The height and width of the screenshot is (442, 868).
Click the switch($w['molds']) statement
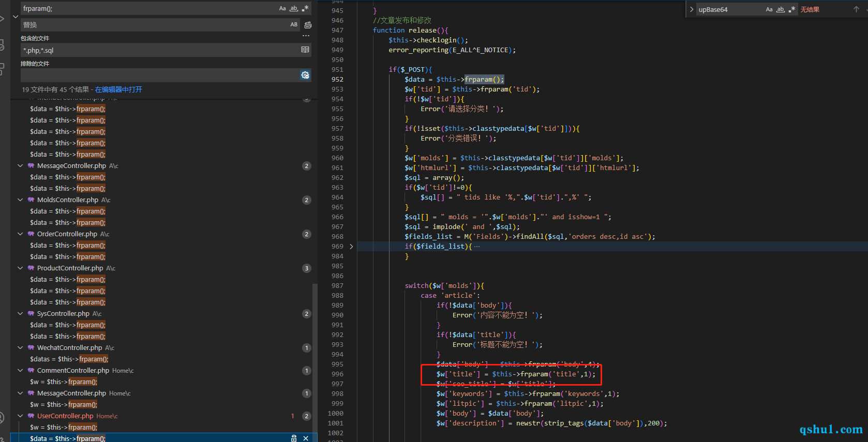click(x=444, y=286)
